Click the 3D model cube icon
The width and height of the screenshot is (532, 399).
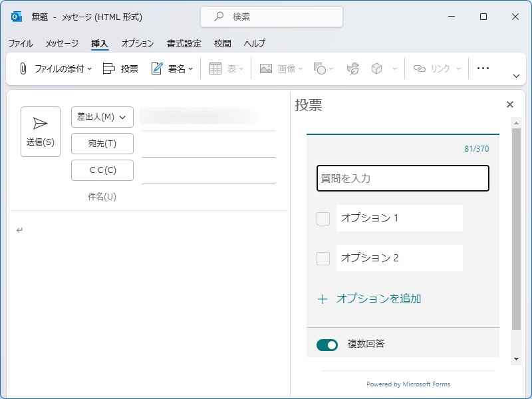[x=376, y=68]
